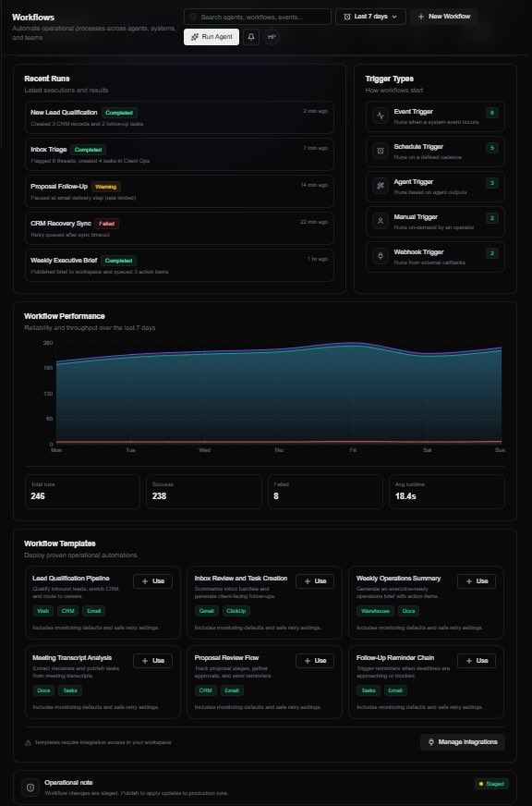Click the Fri label on chart axis
This screenshot has width=532, height=806.
pyautogui.click(x=354, y=450)
